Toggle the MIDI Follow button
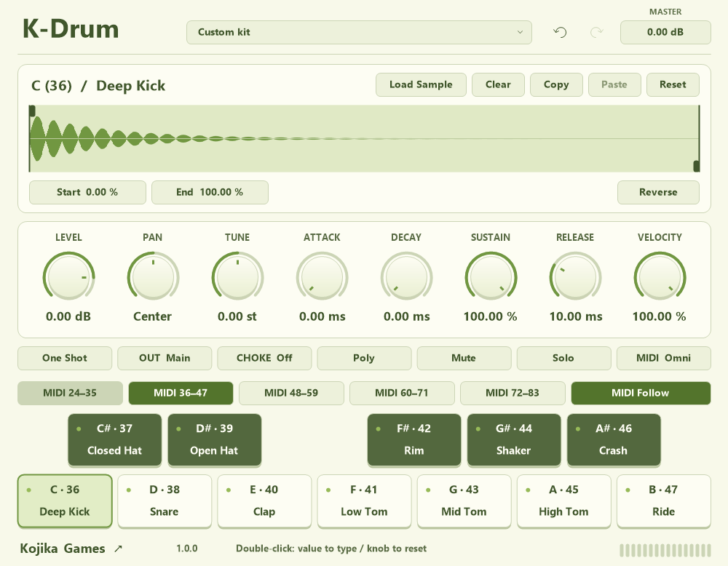Viewport: 728px width, 566px height. [x=641, y=393]
